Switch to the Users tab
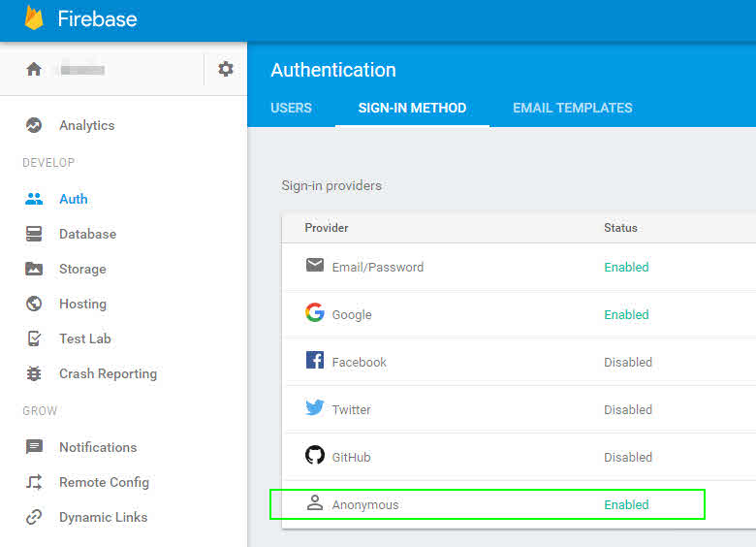This screenshot has width=756, height=547. [291, 108]
